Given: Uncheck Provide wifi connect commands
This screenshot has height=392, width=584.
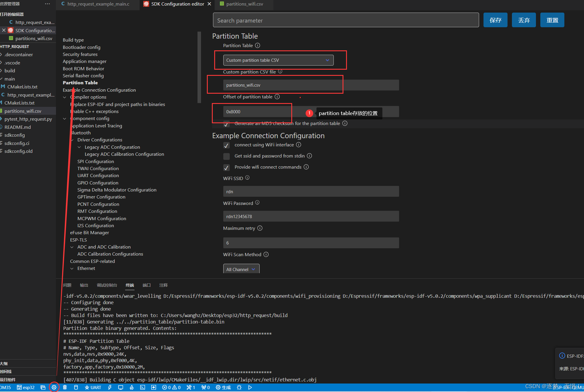Looking at the screenshot, I should 226,167.
